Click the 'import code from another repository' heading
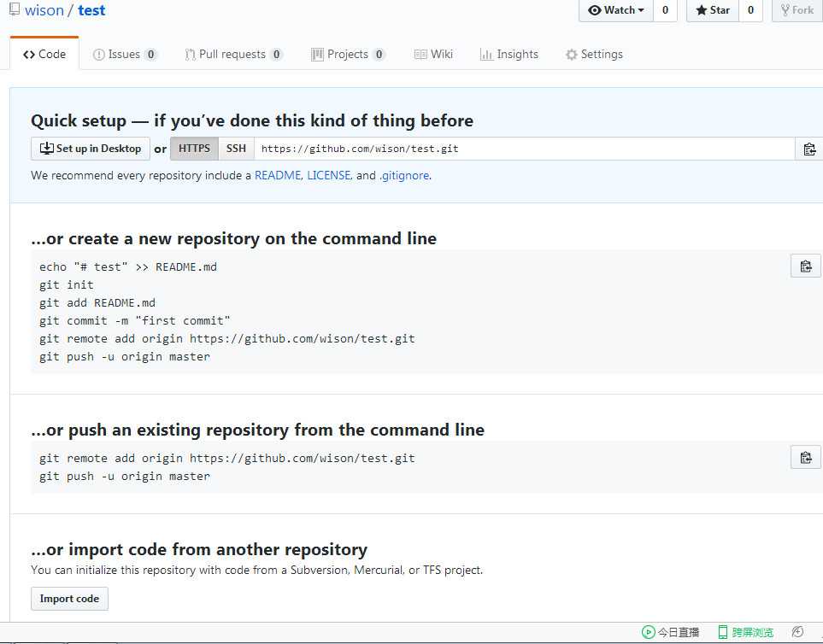This screenshot has height=644, width=823. coord(199,549)
